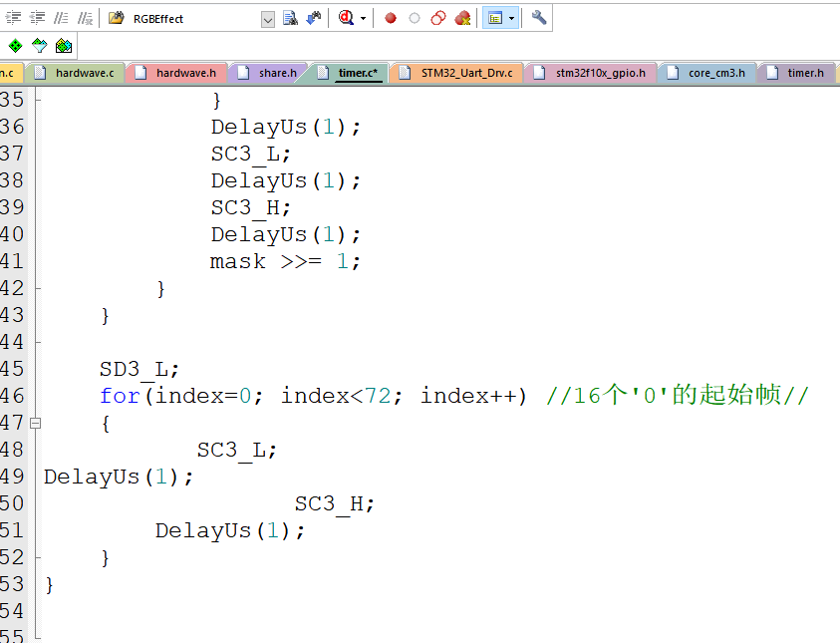Image resolution: width=840 pixels, height=643 pixels.
Task: Click the enable/disable breakpoint hollow circle
Action: (415, 19)
